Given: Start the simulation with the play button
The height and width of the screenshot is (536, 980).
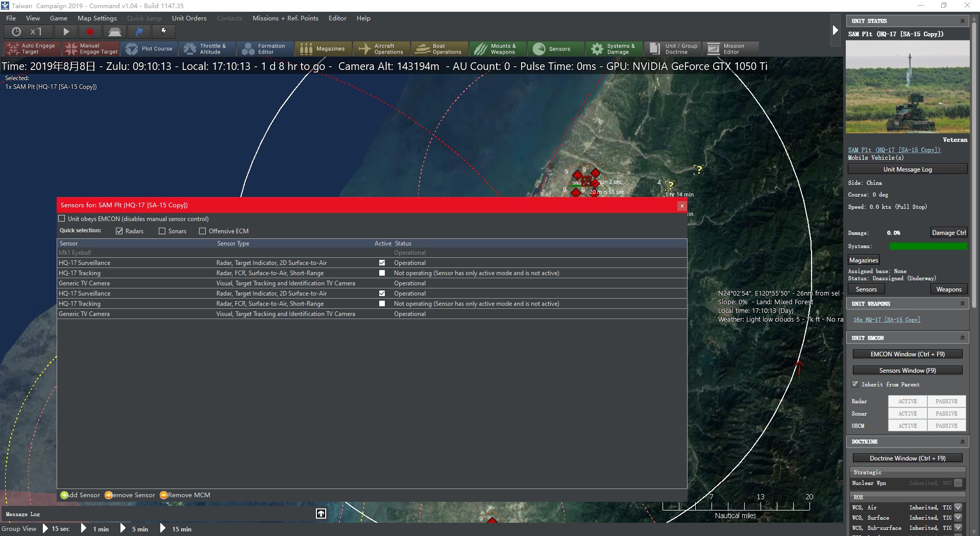Looking at the screenshot, I should click(66, 32).
